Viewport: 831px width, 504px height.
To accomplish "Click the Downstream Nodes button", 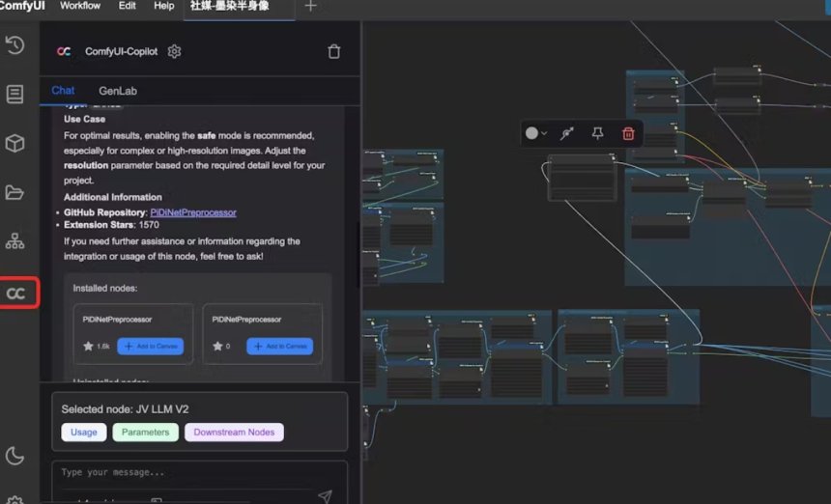I will [234, 432].
